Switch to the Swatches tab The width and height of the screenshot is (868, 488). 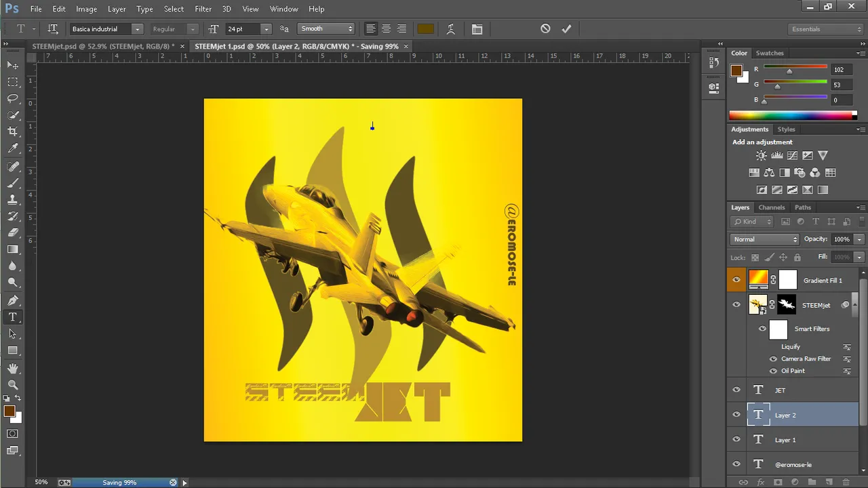pyautogui.click(x=770, y=53)
